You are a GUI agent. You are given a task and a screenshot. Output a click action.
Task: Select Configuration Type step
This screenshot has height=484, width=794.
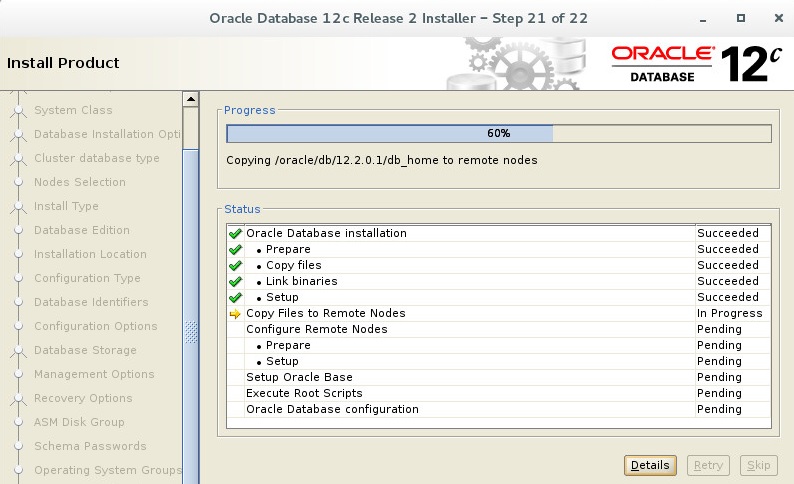87,278
